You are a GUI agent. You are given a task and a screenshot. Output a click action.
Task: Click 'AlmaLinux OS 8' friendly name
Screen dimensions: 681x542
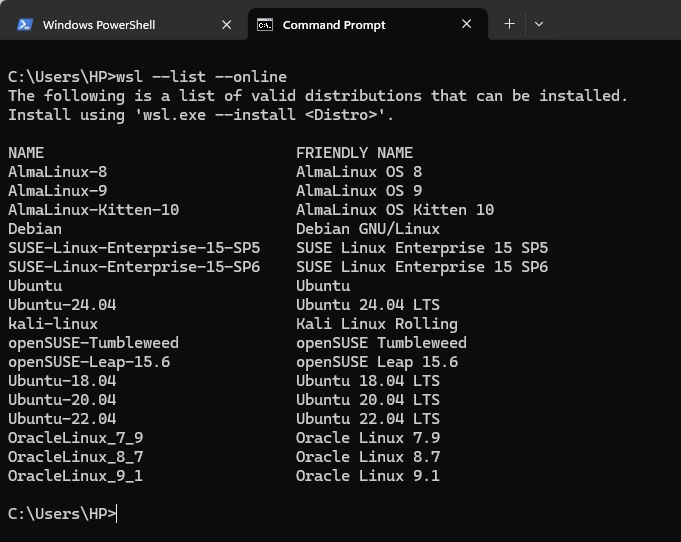click(359, 172)
